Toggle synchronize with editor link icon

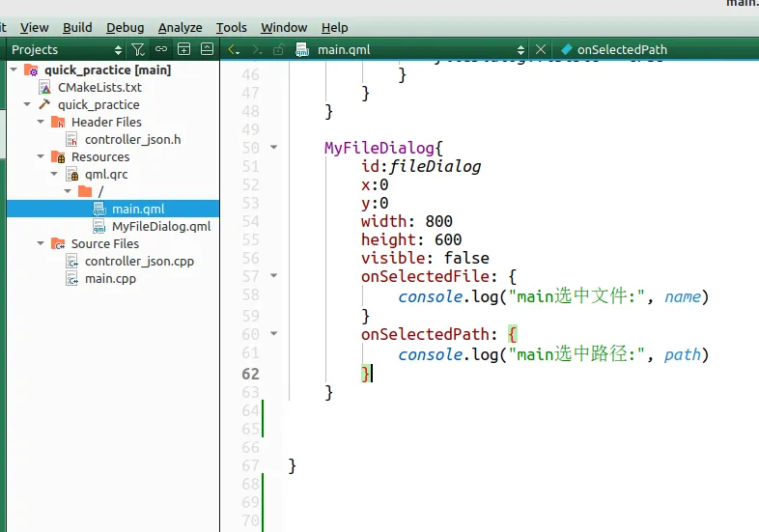pyautogui.click(x=160, y=49)
